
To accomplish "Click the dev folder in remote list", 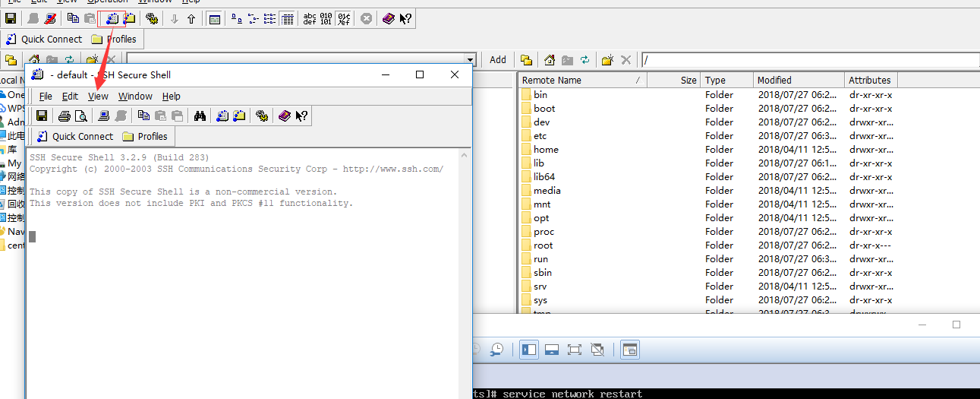I will coord(536,122).
